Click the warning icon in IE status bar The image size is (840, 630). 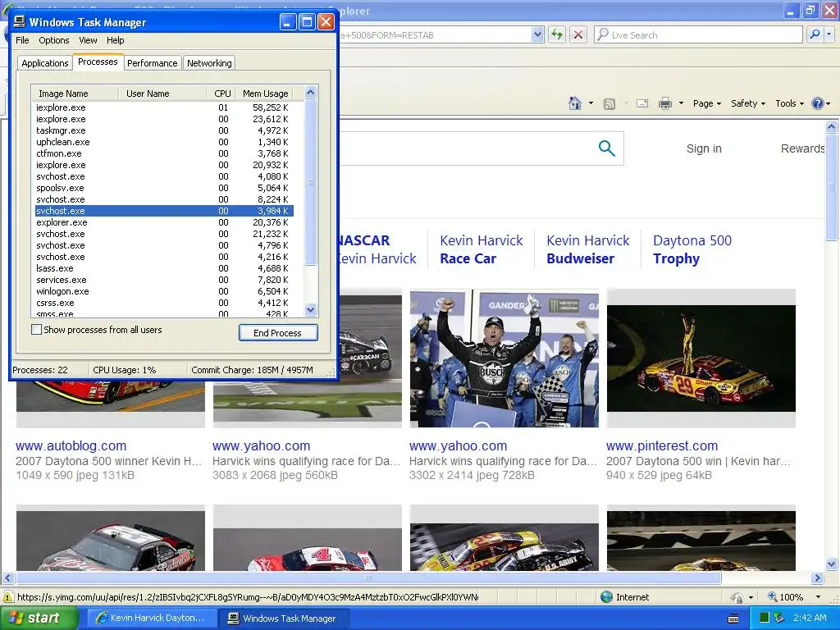8,597
